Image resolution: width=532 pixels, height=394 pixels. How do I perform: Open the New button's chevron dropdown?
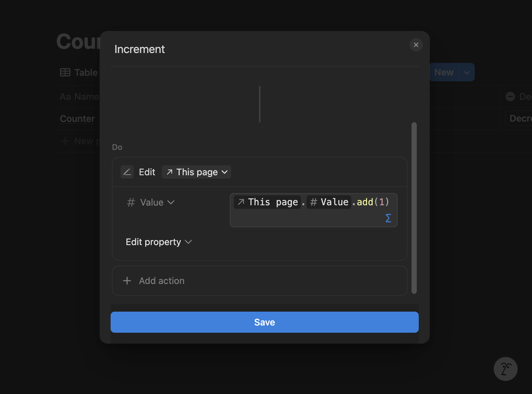click(466, 72)
